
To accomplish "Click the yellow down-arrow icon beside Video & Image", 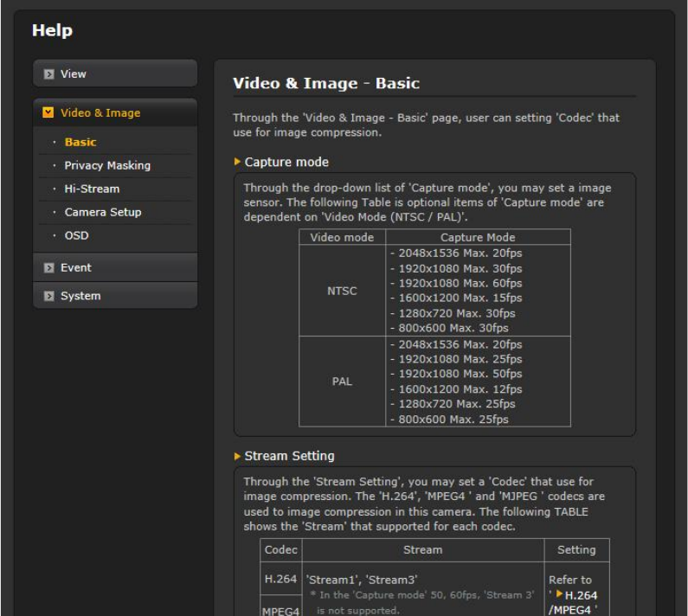I will [48, 113].
